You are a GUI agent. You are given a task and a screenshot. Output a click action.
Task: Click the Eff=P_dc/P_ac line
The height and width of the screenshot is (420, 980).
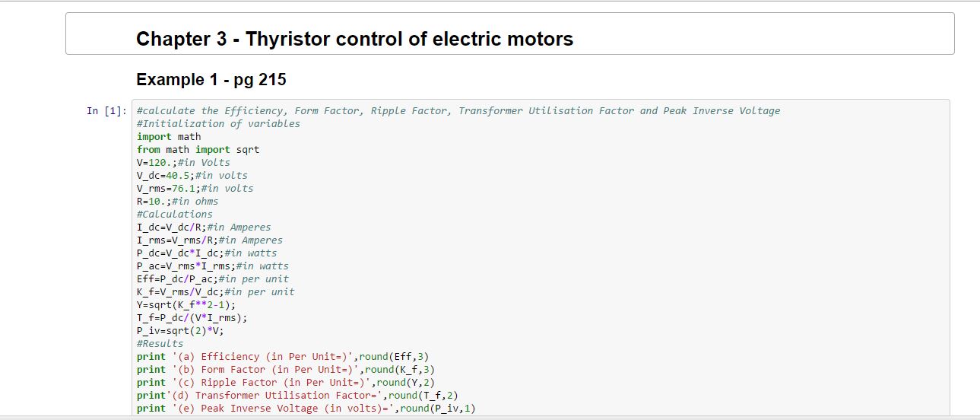click(212, 279)
